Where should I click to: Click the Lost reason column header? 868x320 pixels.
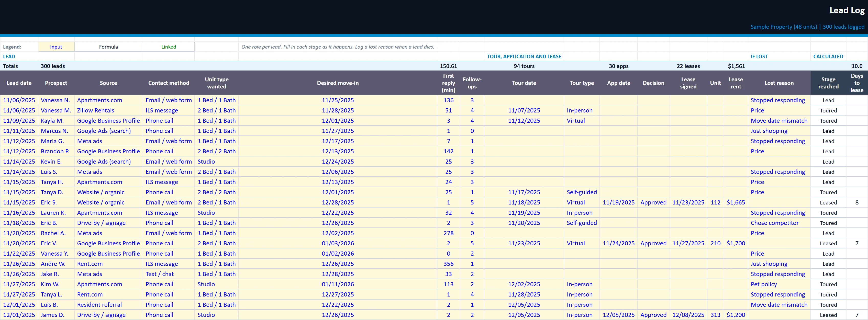(x=779, y=83)
